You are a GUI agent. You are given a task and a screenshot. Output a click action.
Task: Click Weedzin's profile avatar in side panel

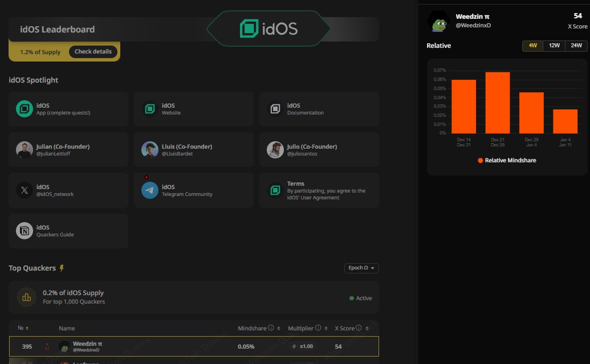pos(439,21)
